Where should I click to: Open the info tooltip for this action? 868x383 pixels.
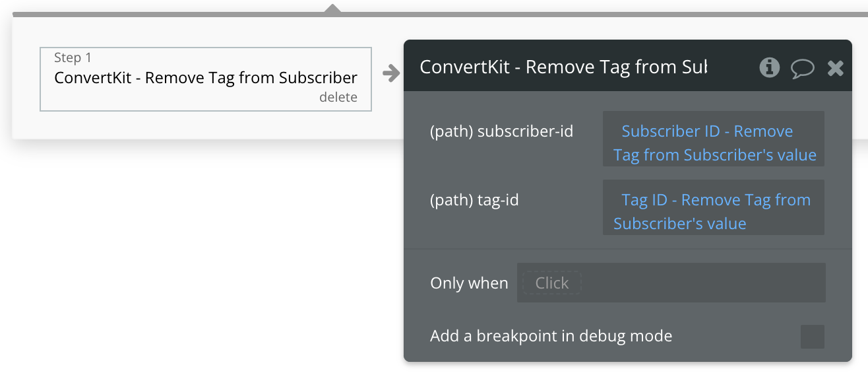(769, 67)
